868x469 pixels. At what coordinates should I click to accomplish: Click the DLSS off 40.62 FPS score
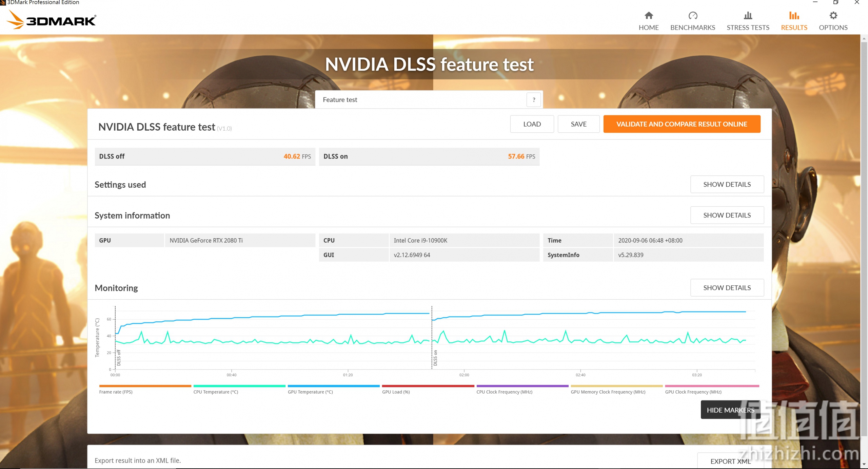point(205,156)
